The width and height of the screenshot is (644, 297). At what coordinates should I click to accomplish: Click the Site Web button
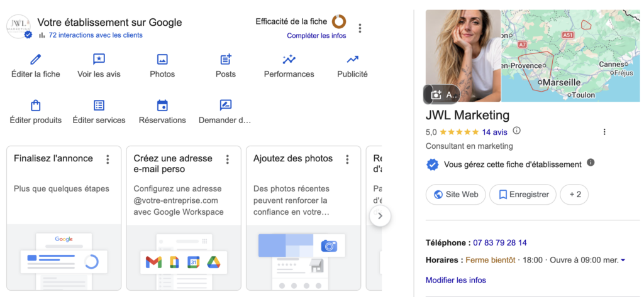[x=455, y=195]
